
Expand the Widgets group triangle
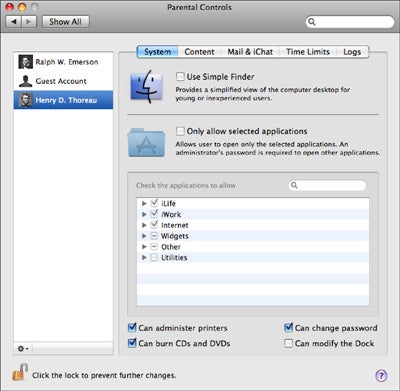(144, 236)
